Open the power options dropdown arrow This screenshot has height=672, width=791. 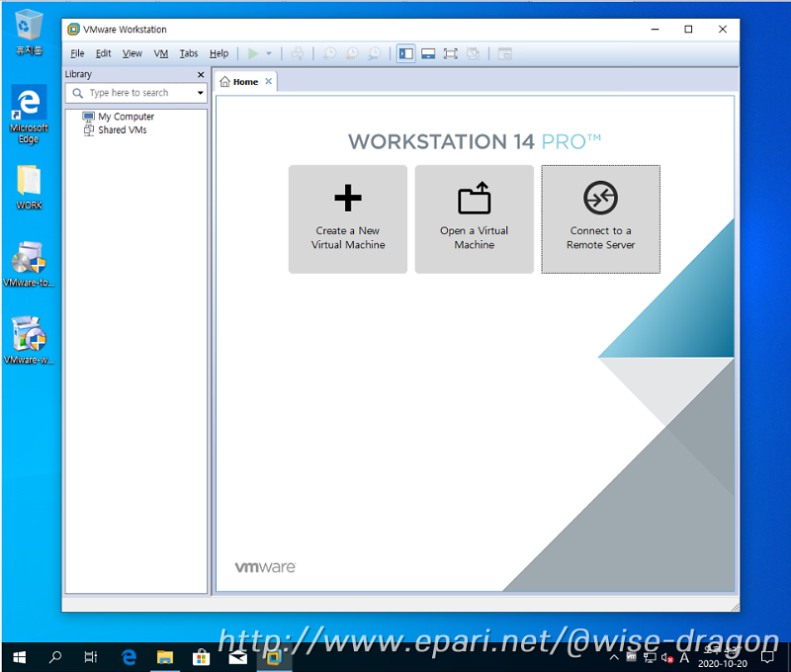coord(269,53)
